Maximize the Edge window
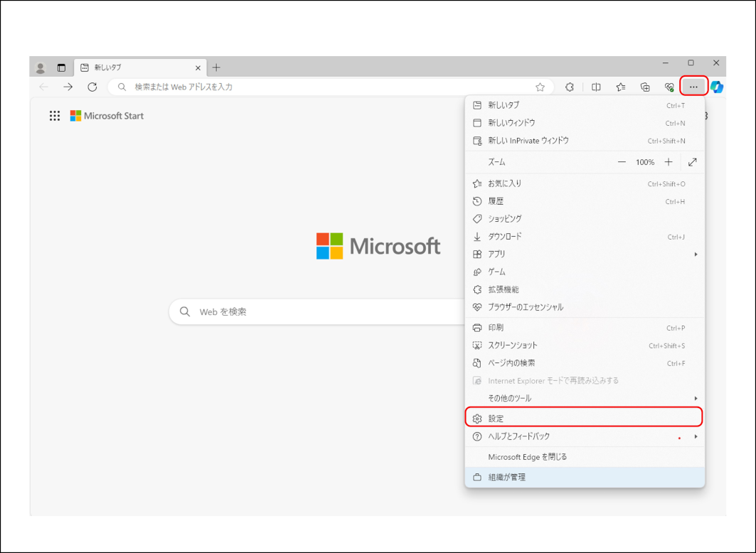 (691, 63)
